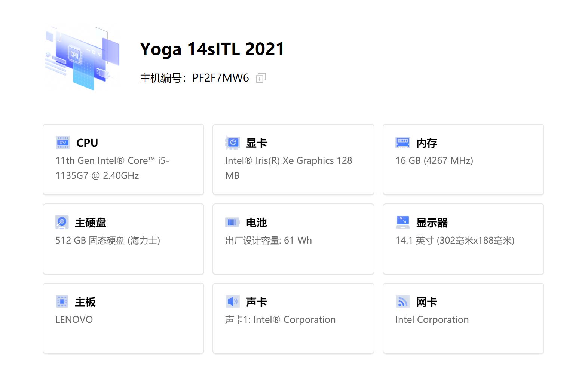The height and width of the screenshot is (392, 582).
Task: Check 512 GB SSD storage details
Action: point(108,240)
